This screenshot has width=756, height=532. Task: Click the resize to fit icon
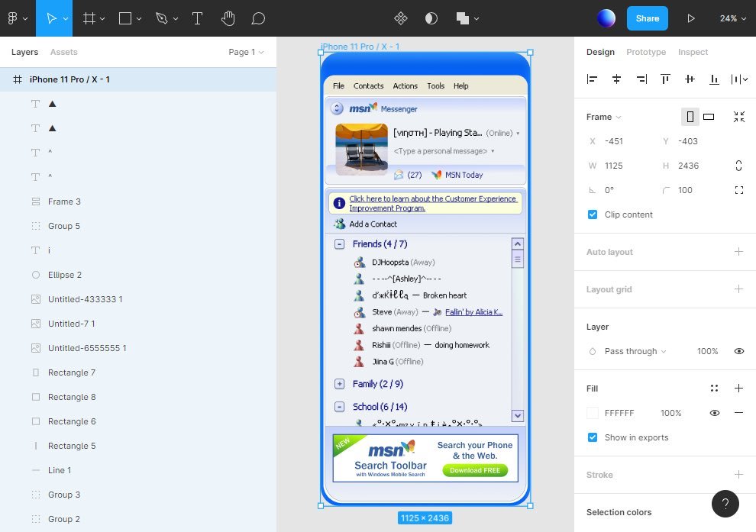click(738, 117)
